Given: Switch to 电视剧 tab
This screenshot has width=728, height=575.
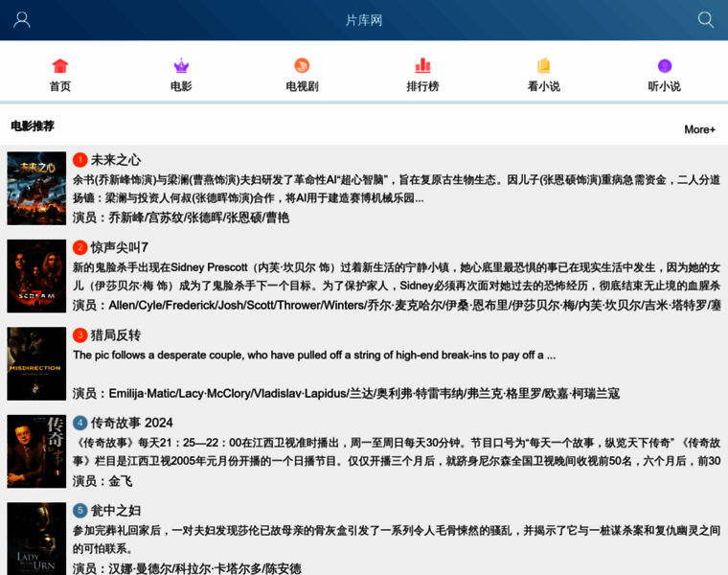Looking at the screenshot, I should (302, 86).
